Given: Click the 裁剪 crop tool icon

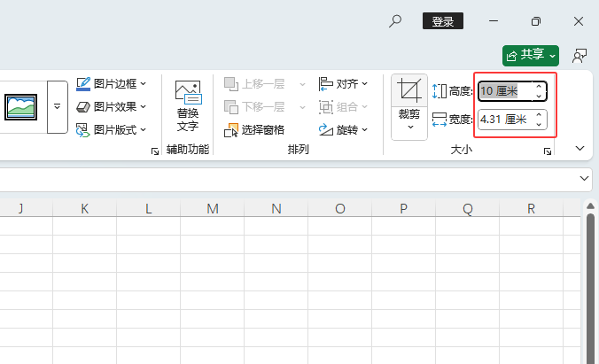Looking at the screenshot, I should pyautogui.click(x=409, y=90).
